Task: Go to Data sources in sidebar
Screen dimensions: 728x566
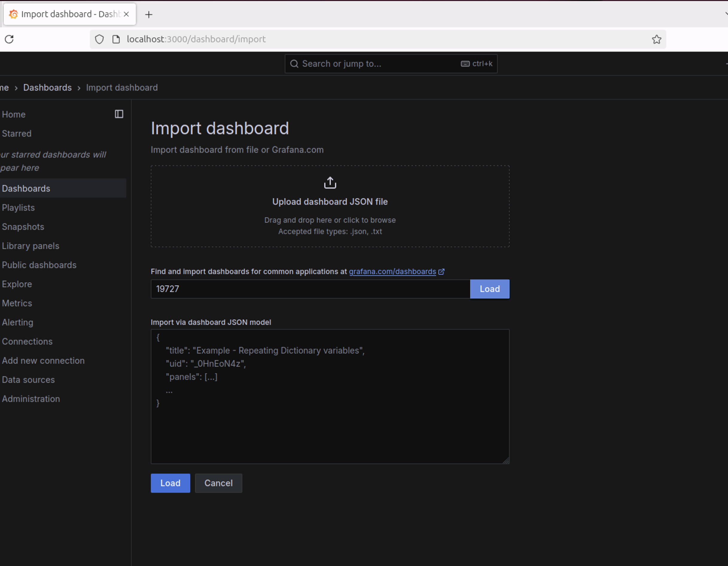Action: 28,380
